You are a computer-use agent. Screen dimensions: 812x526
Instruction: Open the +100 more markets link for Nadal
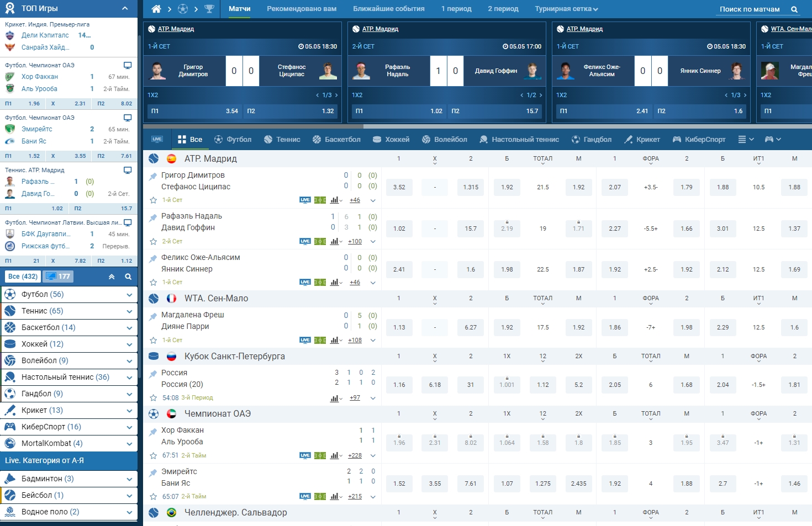355,241
